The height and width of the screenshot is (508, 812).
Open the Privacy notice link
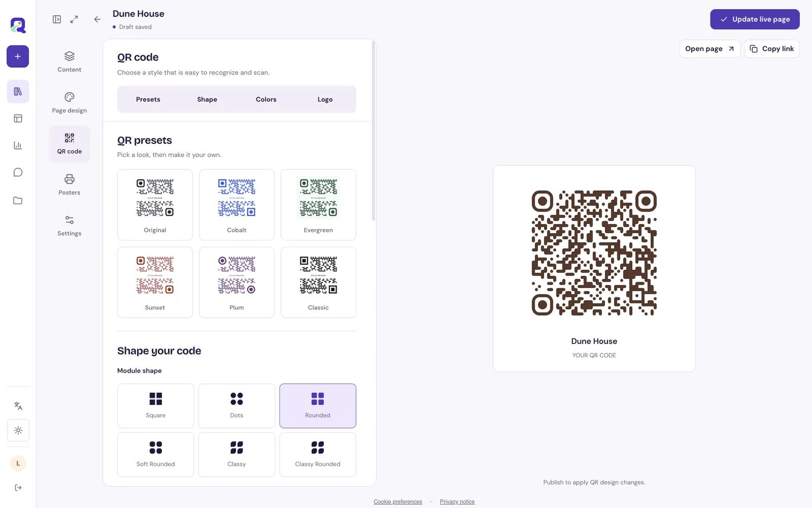(x=457, y=502)
